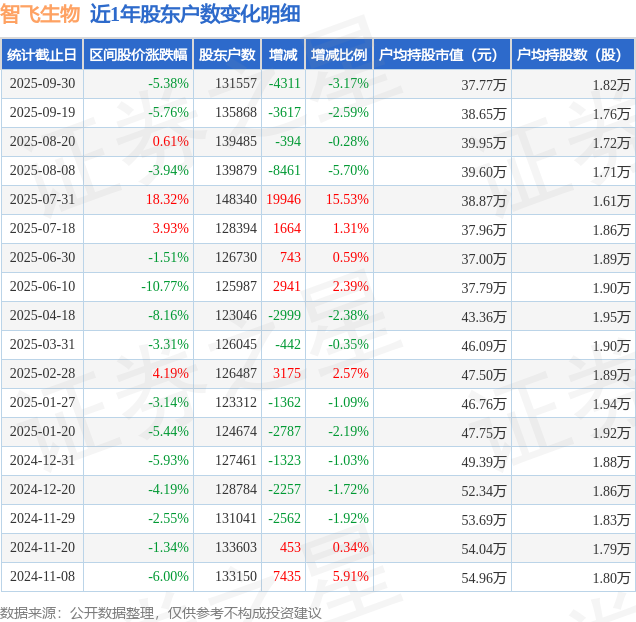Screen dimensions: 636x622
Task: Select the 54.96万 per-holder value cell
Action: [484, 578]
